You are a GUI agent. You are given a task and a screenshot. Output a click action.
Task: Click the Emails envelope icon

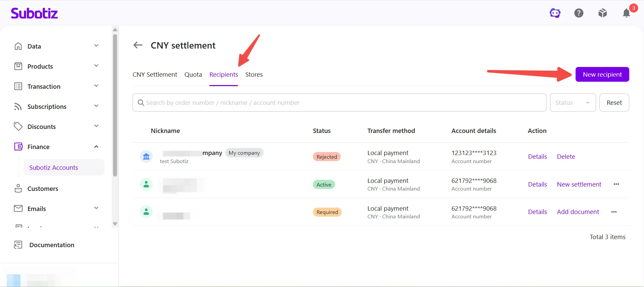18,208
